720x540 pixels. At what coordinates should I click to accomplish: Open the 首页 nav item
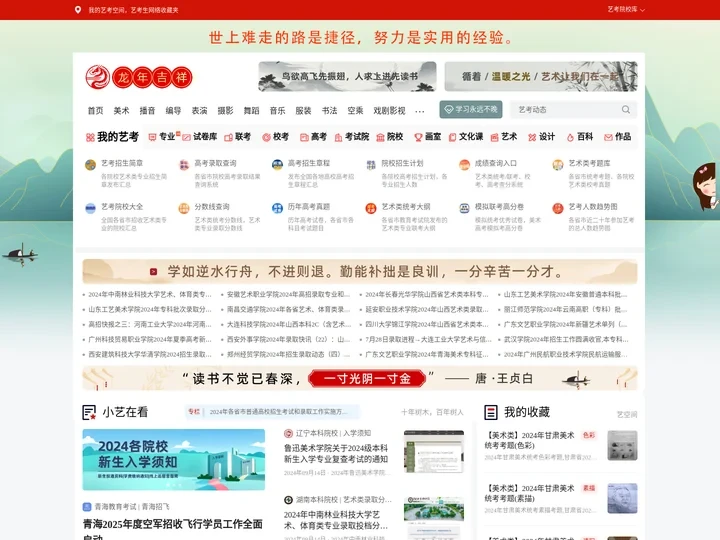[x=96, y=111]
